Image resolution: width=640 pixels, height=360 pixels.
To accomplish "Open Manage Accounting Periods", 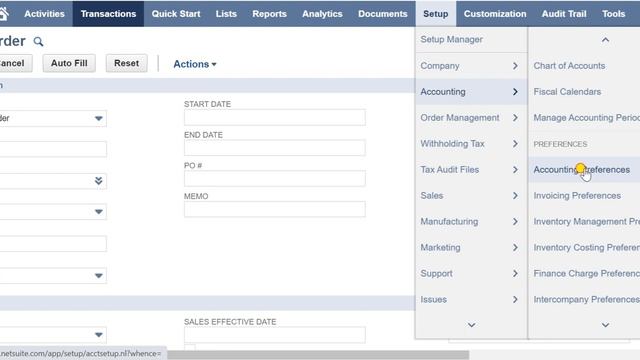I will (586, 118).
